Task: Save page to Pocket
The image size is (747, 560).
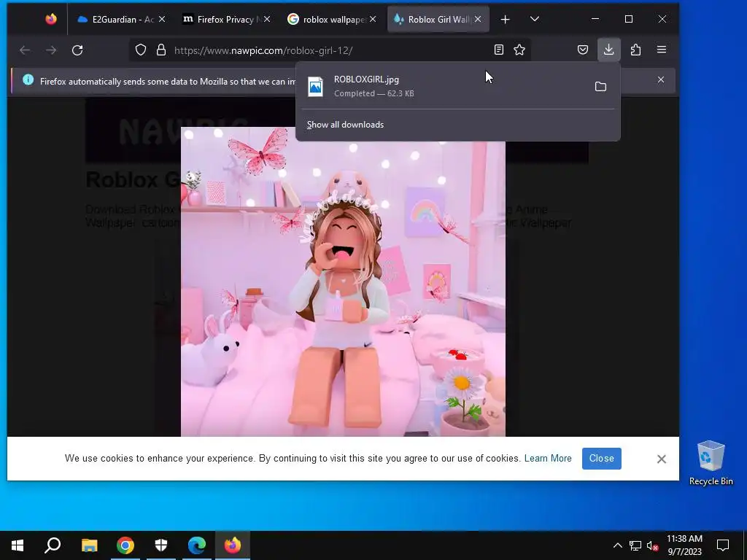Action: (583, 50)
